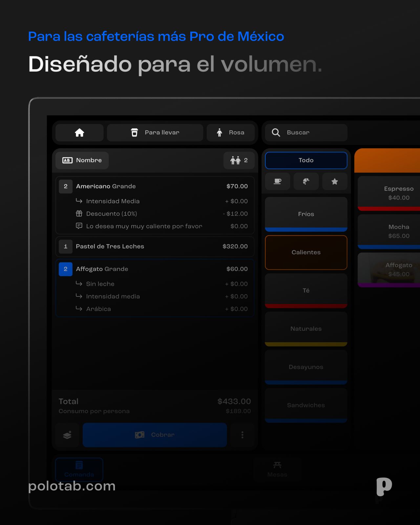Click the magnifying glass search icon
The height and width of the screenshot is (525, 420).
tap(276, 133)
